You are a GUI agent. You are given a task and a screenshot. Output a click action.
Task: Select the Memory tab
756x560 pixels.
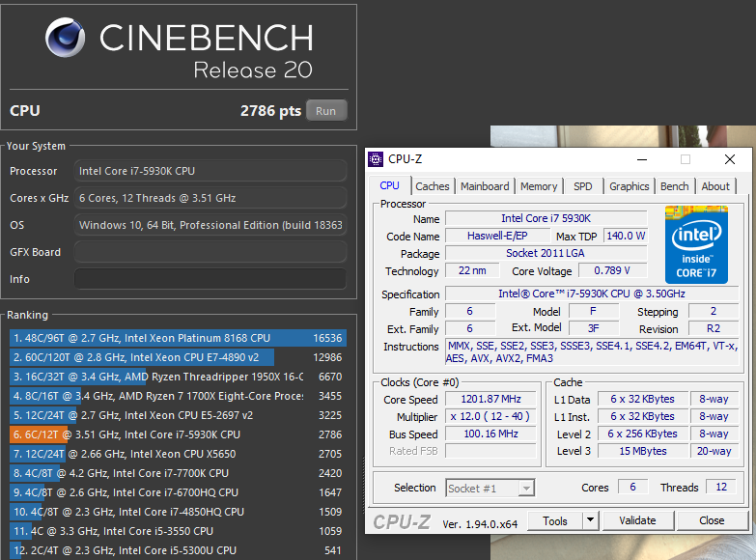[x=539, y=186]
